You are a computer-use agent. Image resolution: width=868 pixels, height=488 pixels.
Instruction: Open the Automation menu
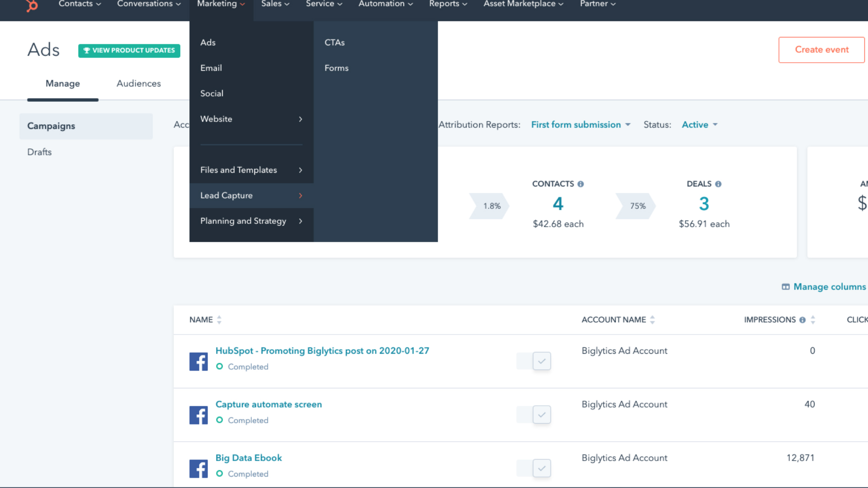(386, 4)
